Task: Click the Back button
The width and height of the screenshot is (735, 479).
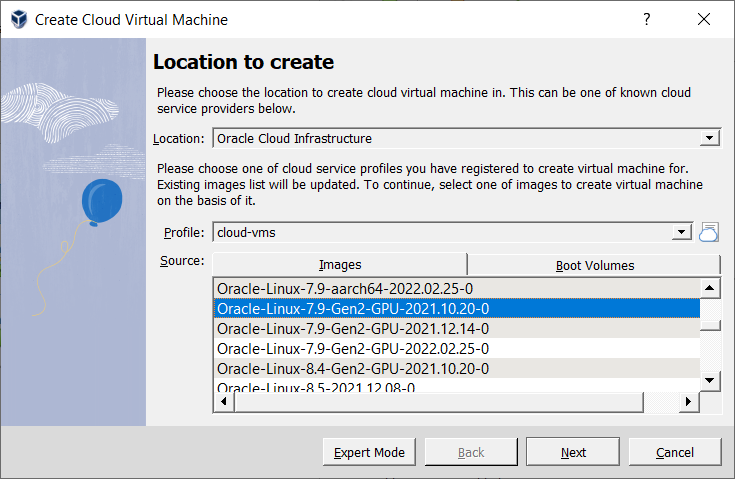Action: 471,452
